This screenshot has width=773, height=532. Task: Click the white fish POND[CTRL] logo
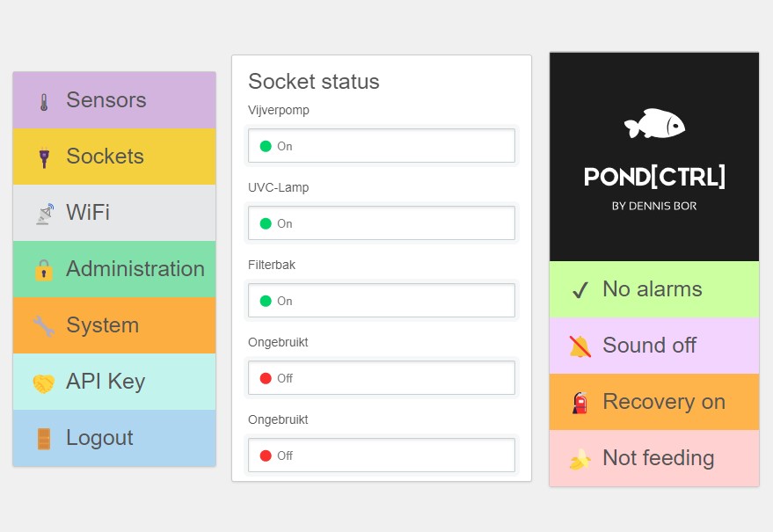(x=654, y=124)
